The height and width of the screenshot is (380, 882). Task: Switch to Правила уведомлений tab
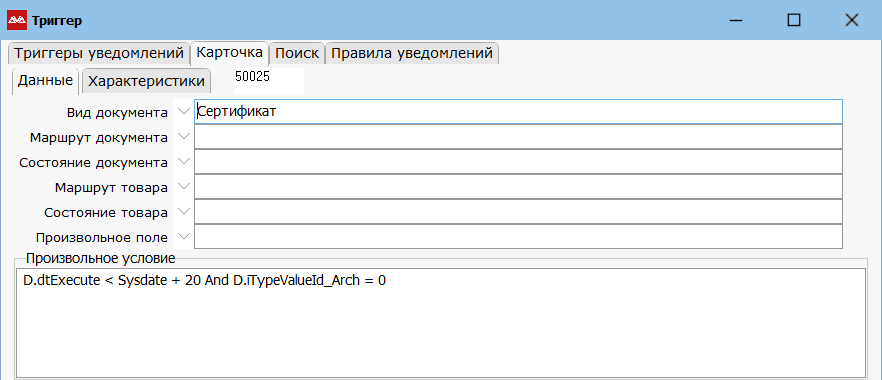point(412,53)
